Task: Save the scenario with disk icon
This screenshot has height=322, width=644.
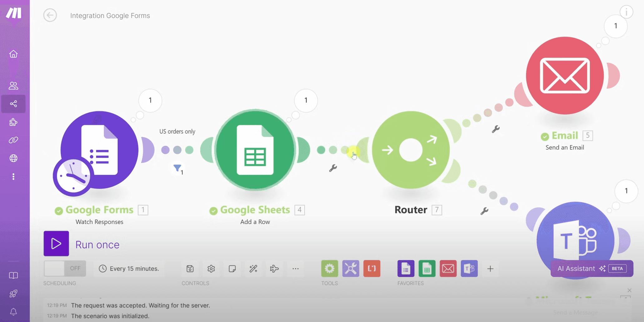Action: [190, 269]
